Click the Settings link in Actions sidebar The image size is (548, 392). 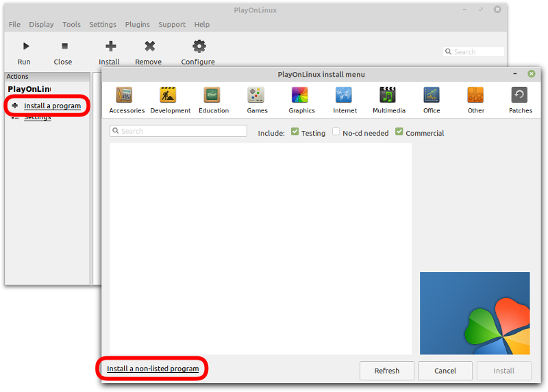[x=38, y=117]
